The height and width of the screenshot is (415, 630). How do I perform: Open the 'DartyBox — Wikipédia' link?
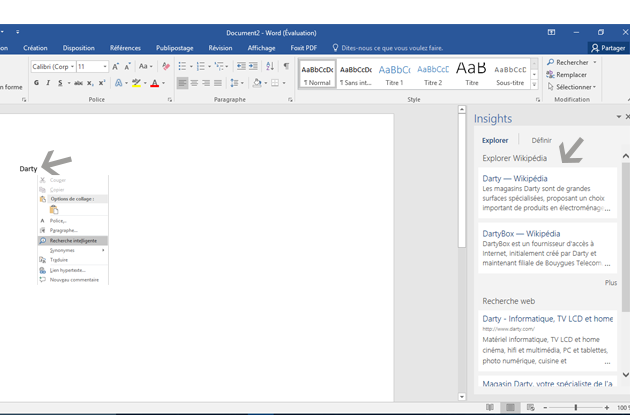coord(521,233)
